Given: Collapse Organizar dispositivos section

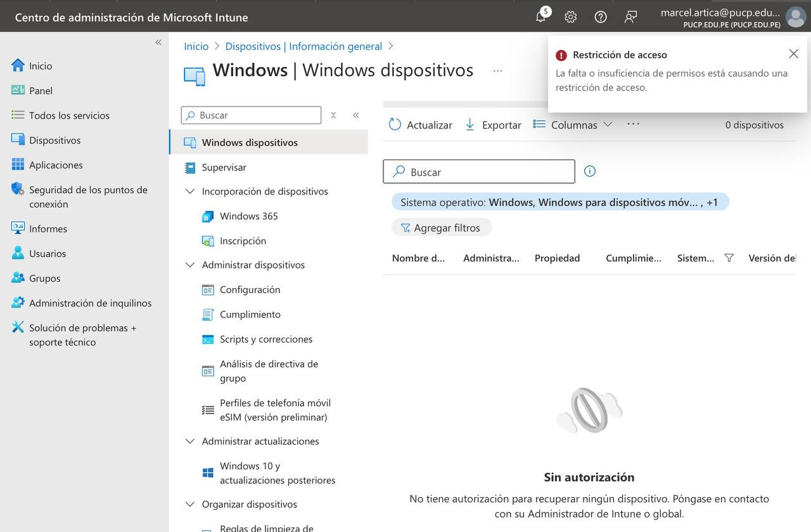Looking at the screenshot, I should coord(189,504).
